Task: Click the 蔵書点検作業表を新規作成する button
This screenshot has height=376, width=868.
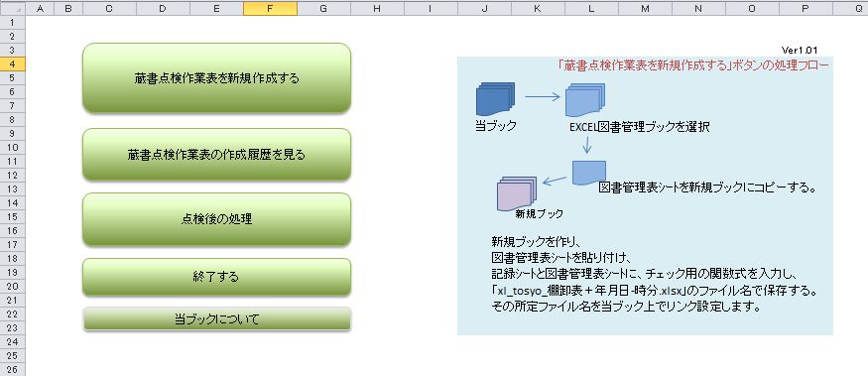Action: coord(216,78)
